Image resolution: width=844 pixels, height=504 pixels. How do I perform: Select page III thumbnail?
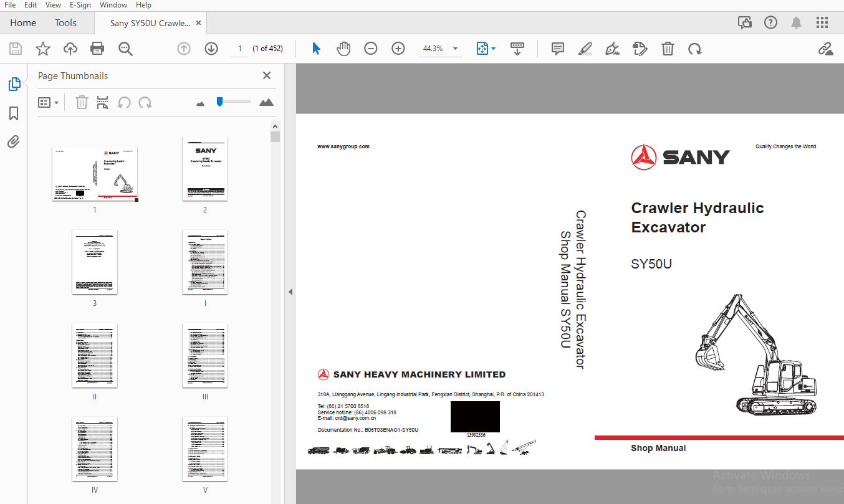(205, 356)
